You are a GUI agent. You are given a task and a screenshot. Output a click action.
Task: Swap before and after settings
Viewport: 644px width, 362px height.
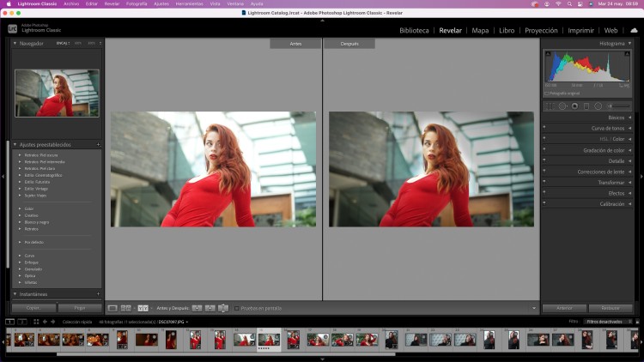tap(223, 308)
